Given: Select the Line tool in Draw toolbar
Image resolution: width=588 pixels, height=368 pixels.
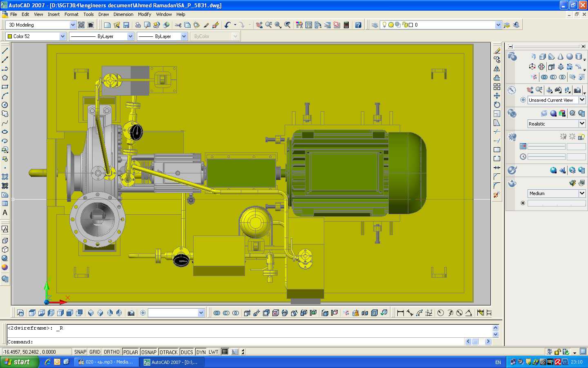Looking at the screenshot, I should click(5, 51).
